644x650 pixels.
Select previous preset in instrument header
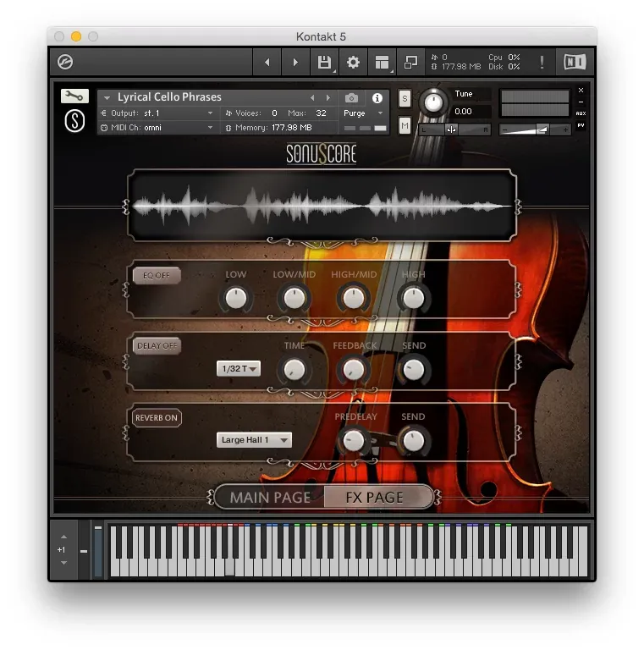coord(312,98)
